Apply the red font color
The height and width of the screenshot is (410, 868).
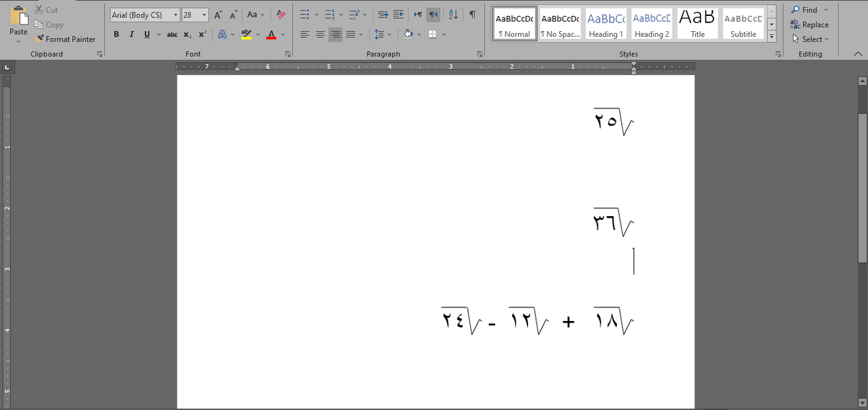[x=271, y=35]
